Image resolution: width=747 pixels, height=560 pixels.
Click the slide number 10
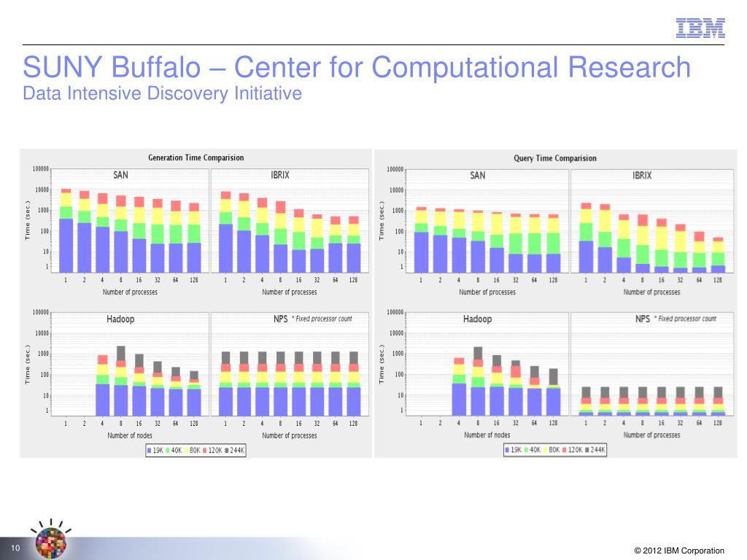15,548
